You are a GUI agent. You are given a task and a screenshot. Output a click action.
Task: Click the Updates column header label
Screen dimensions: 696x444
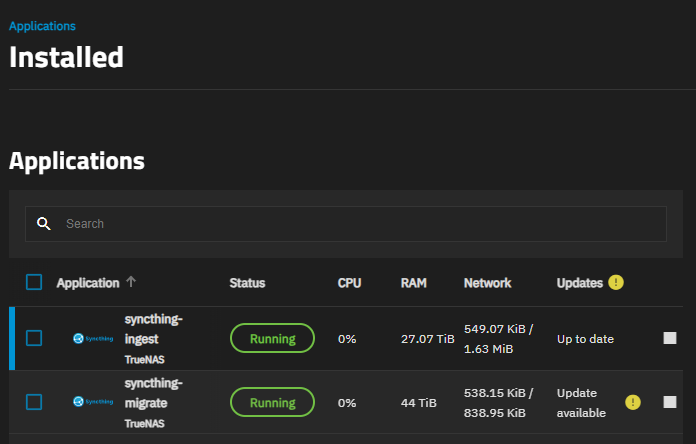click(x=580, y=283)
